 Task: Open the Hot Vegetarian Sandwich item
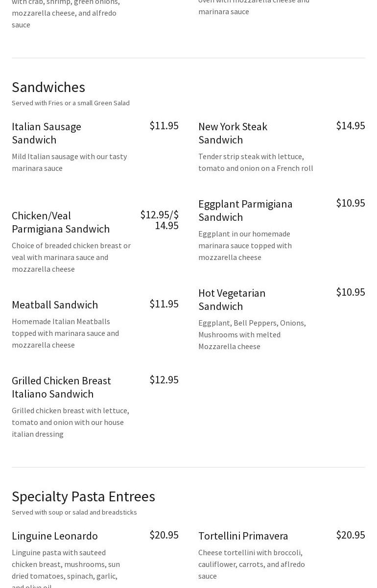point(232,299)
